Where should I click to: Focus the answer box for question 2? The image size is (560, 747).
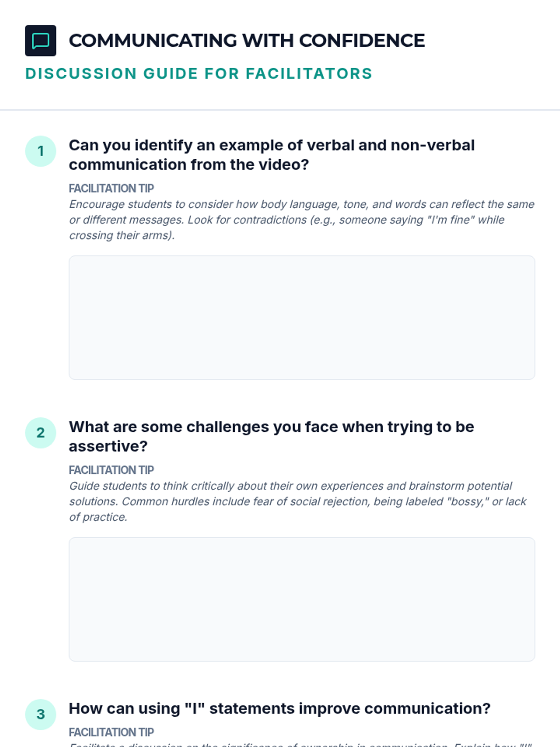[x=301, y=599]
